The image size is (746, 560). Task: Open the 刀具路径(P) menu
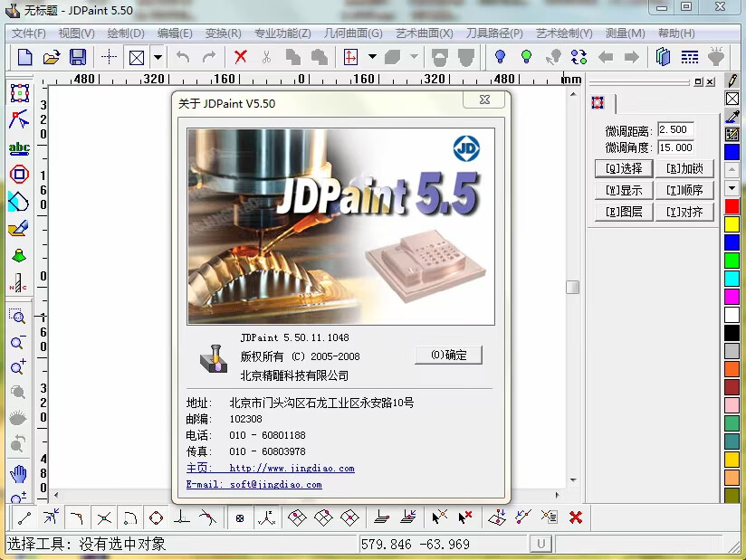click(x=494, y=33)
